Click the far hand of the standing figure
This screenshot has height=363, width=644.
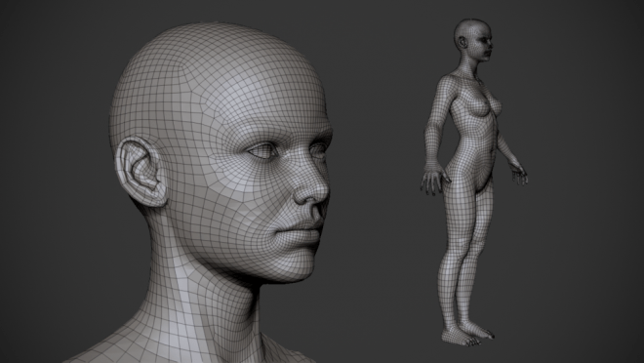519,174
